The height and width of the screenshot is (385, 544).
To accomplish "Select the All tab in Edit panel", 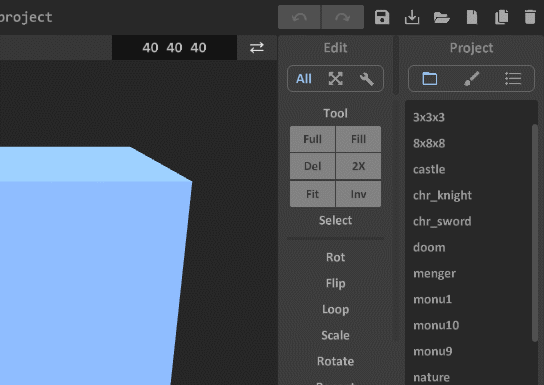I will pos(304,79).
